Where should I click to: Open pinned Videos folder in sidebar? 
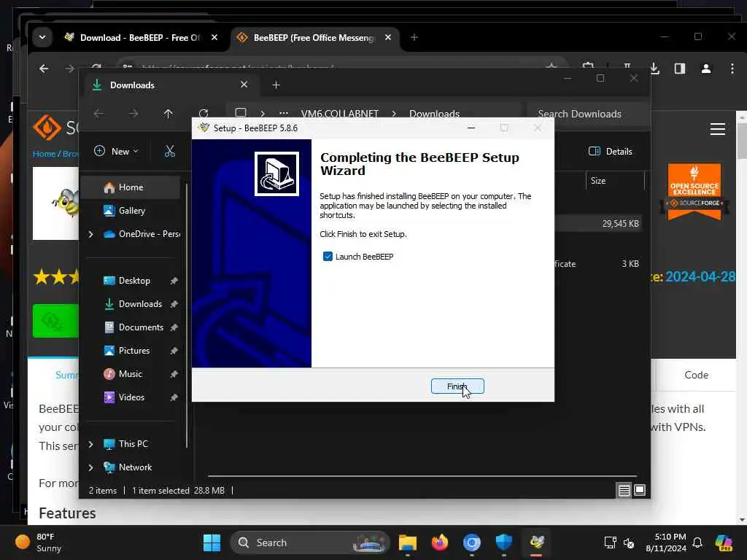click(x=131, y=397)
